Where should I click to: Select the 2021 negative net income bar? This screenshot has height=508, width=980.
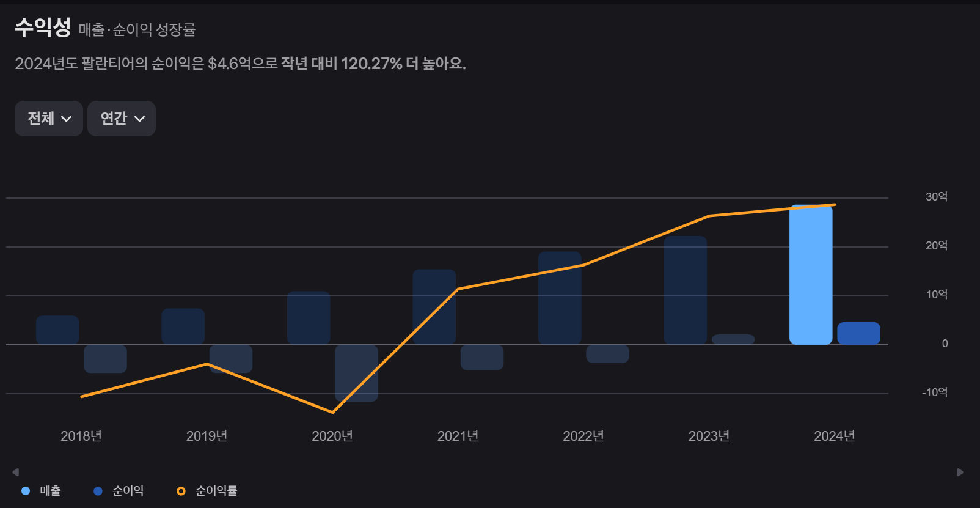[482, 357]
